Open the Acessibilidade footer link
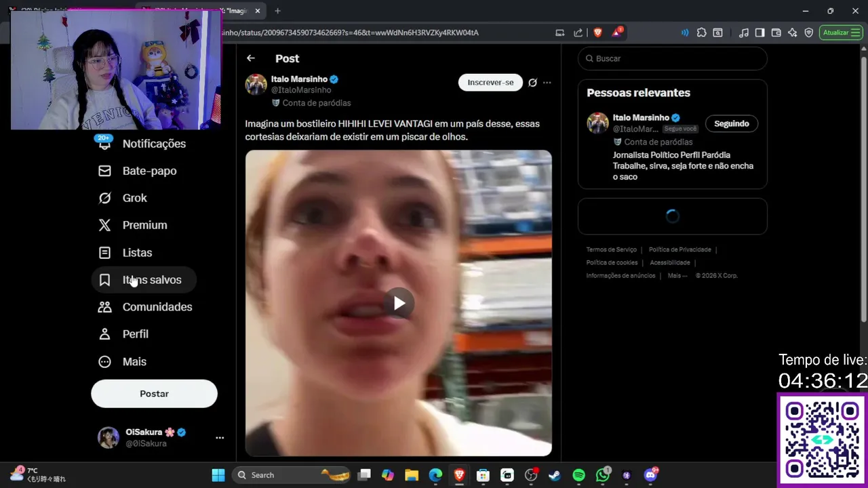Screen dimensions: 868x488 670,263
